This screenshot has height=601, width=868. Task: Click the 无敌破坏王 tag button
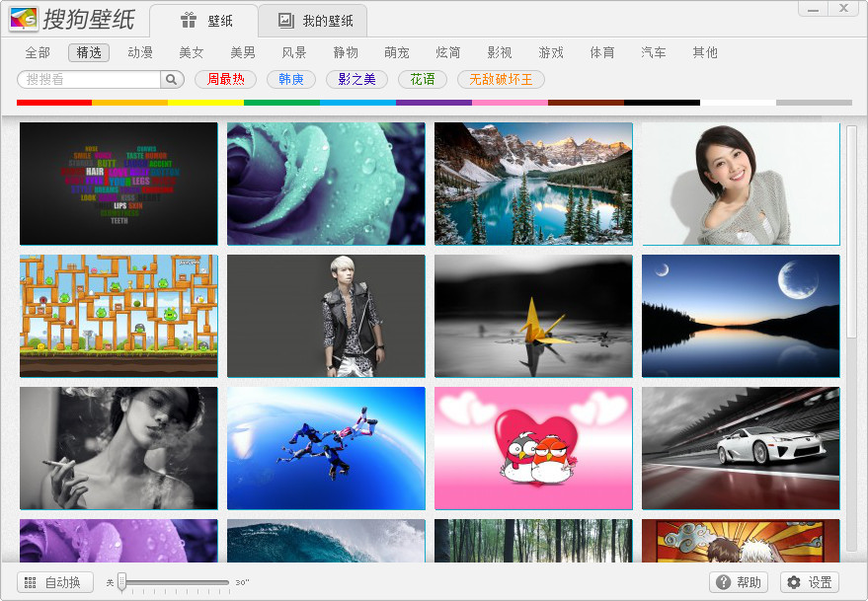pos(501,80)
